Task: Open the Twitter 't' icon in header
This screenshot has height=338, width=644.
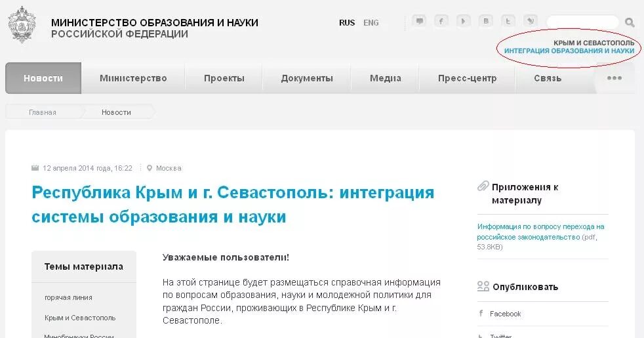Action: click(x=508, y=21)
